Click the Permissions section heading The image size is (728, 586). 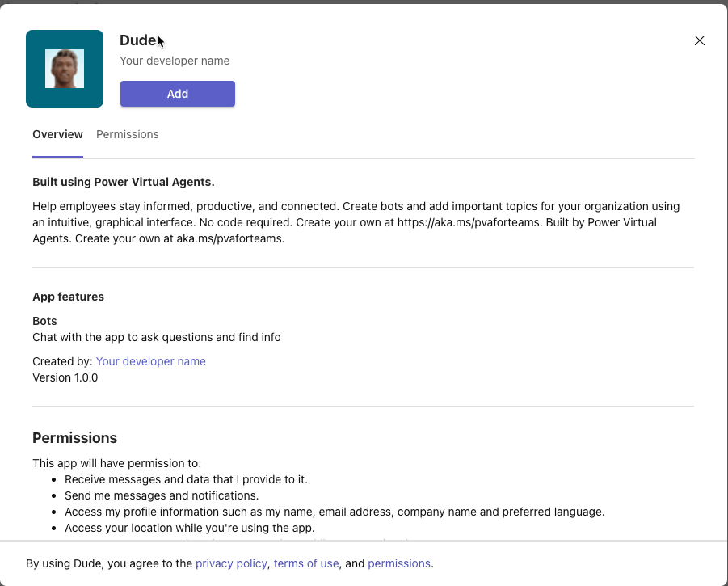tap(74, 437)
